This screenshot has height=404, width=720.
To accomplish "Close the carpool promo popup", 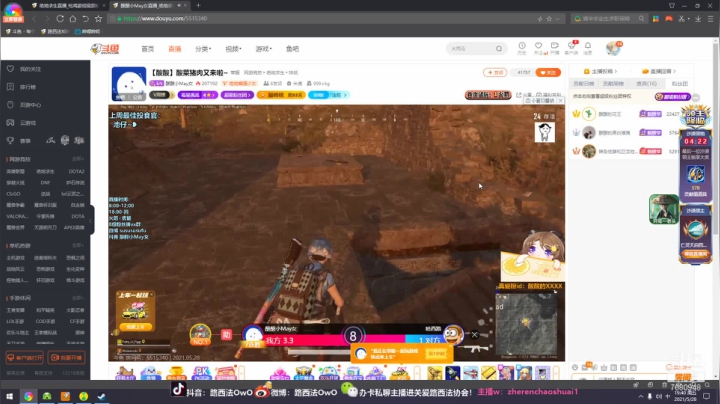I will pos(151,295).
